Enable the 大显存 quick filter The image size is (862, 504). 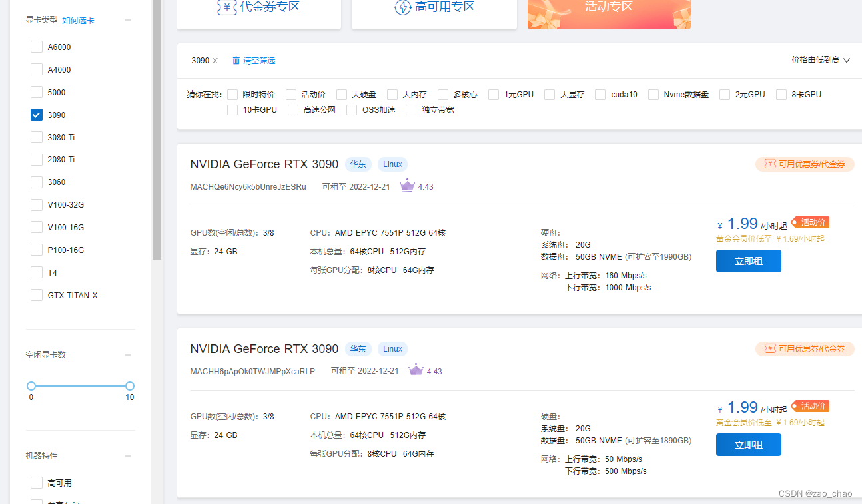tap(550, 95)
